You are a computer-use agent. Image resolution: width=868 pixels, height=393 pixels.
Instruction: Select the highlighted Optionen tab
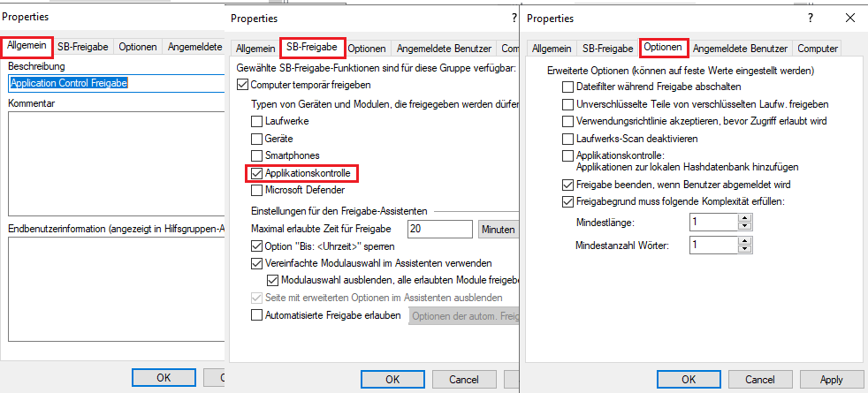coord(664,48)
